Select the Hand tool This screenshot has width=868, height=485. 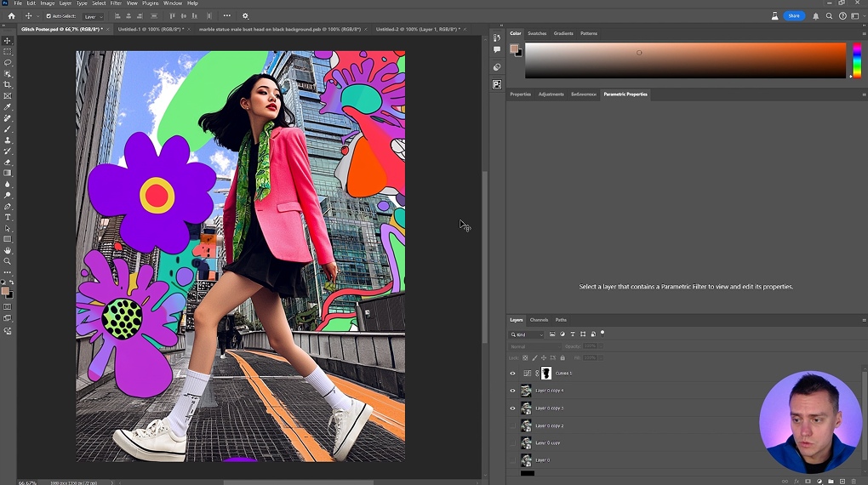(8, 251)
